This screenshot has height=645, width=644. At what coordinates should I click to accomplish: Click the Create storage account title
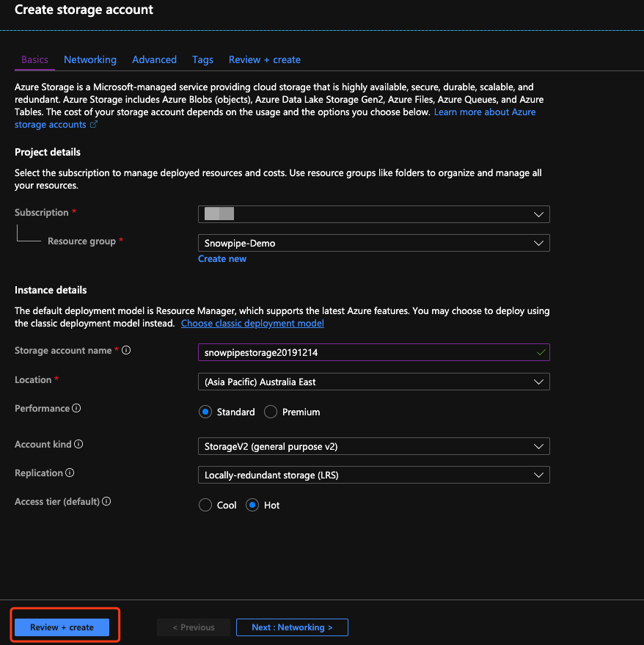(x=84, y=10)
